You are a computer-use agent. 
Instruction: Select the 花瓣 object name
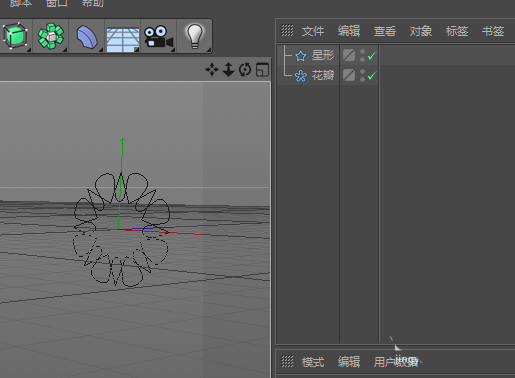coord(323,75)
